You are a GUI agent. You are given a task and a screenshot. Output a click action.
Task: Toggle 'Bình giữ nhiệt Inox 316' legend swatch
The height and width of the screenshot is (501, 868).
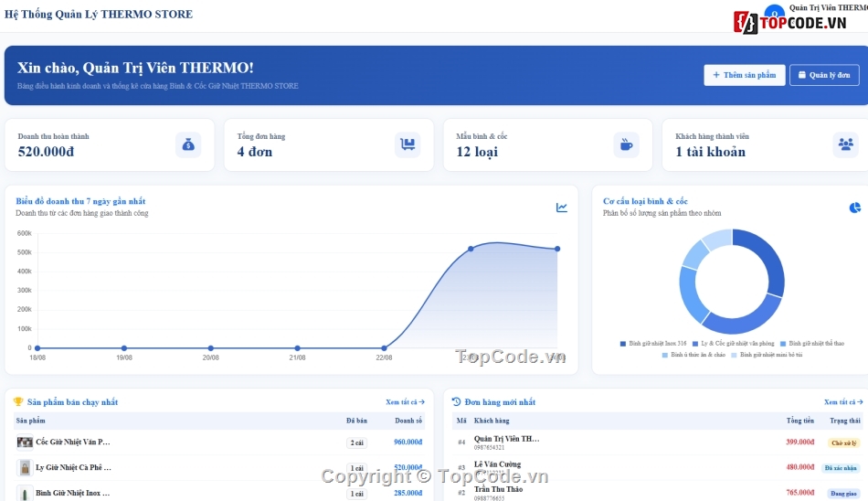pos(623,344)
